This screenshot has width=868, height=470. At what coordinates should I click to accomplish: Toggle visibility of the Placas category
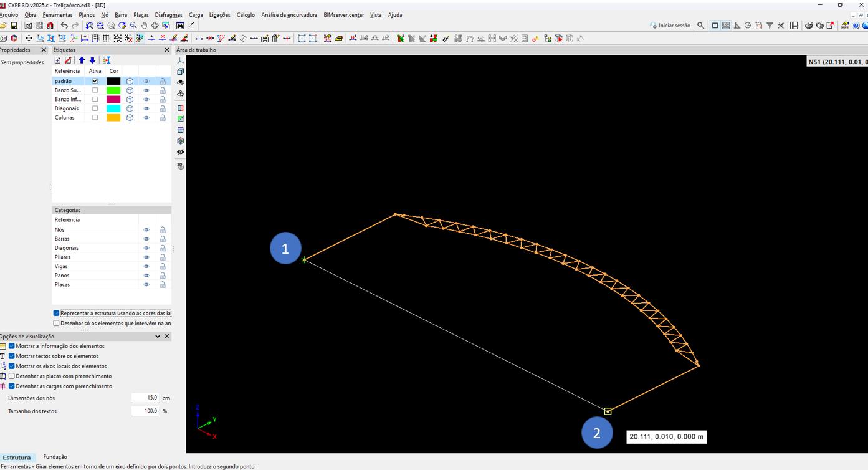tap(146, 285)
